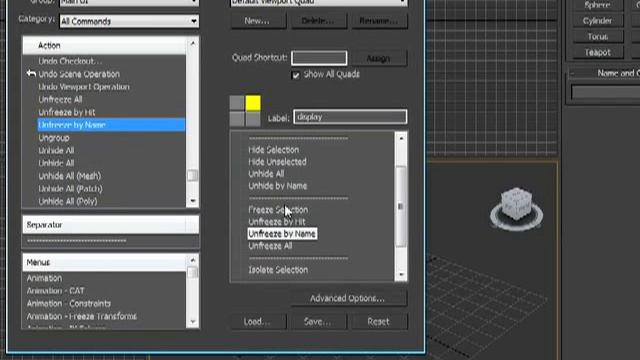Image resolution: width=640 pixels, height=360 pixels.
Task: Select Freeze Selection in the quad menu
Action: point(278,210)
